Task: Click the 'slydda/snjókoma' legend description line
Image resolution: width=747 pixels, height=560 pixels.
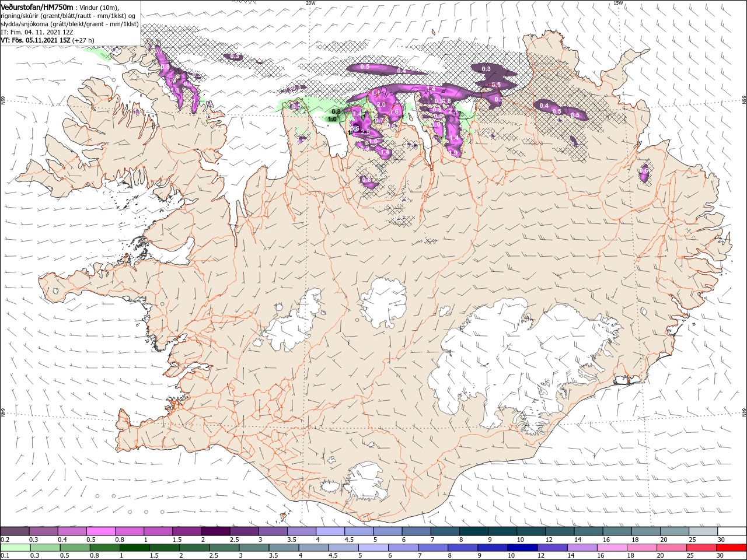Action: click(69, 23)
